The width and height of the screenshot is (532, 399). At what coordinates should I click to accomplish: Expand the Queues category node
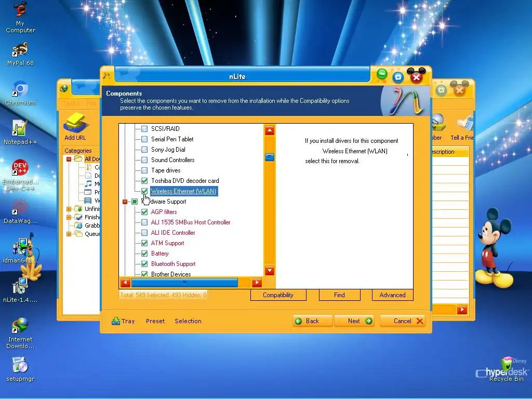coord(69,234)
